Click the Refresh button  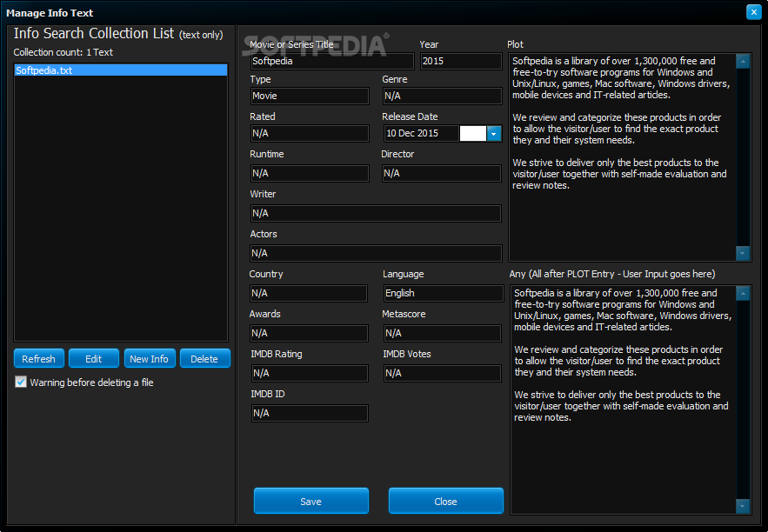(x=38, y=358)
